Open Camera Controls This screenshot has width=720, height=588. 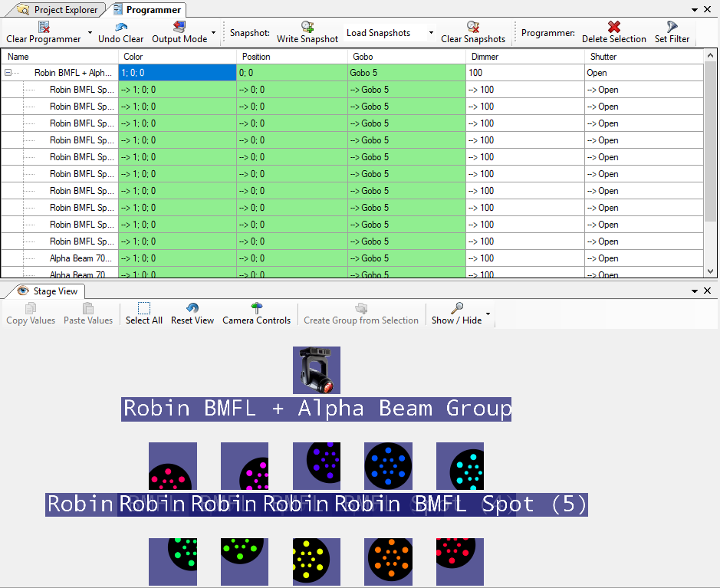click(x=257, y=314)
